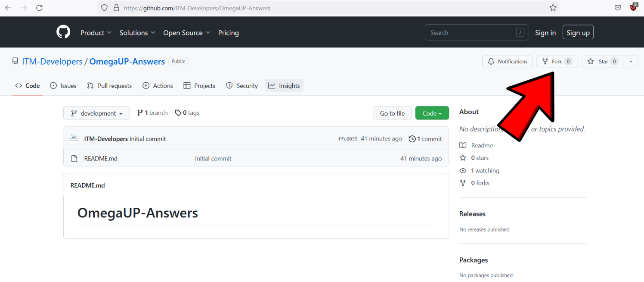The width and height of the screenshot is (644, 282).
Task: Click the browser forward arrow
Action: pyautogui.click(x=24, y=8)
